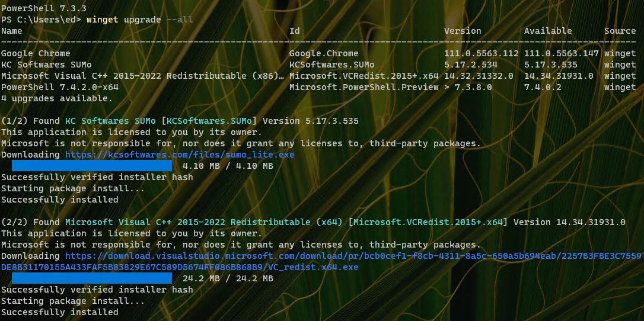Click the last 'Successfully installed' line
Viewport: 644px width, 321px height.
pos(60,312)
